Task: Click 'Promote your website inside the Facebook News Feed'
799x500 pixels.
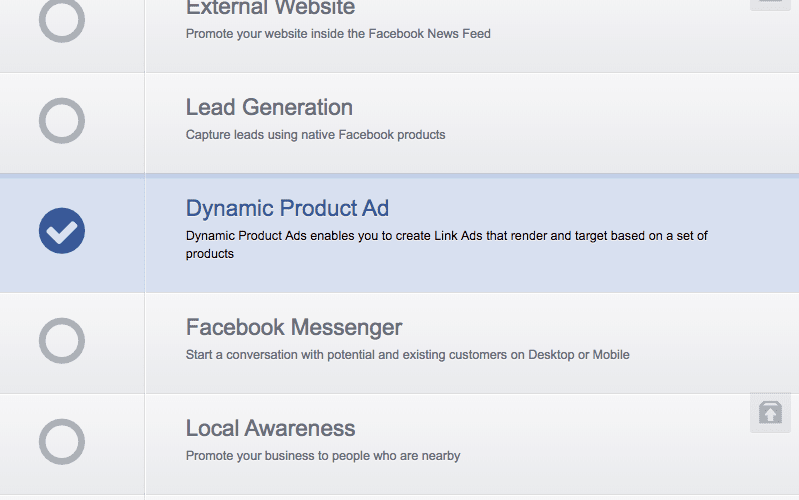Action: [x=338, y=33]
